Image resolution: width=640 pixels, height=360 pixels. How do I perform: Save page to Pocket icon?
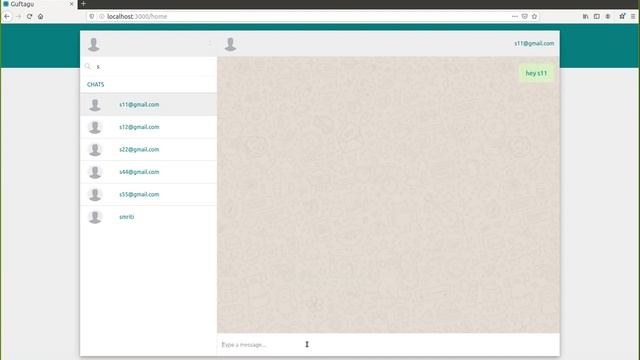(524, 16)
